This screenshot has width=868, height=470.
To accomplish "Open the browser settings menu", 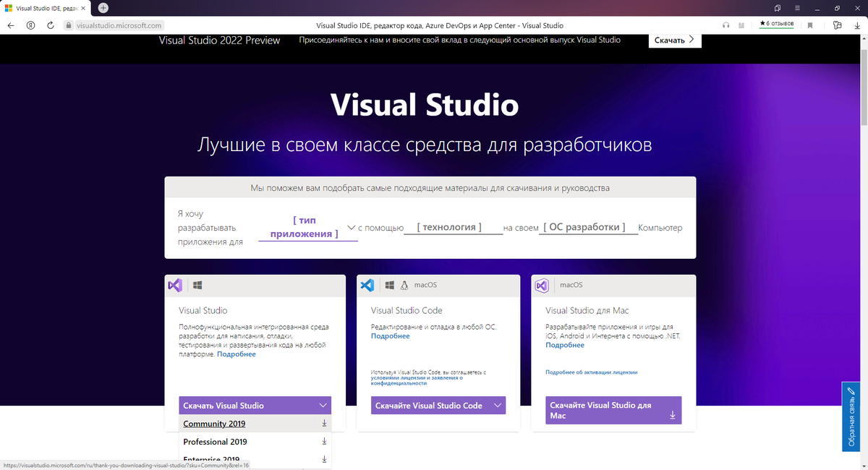I will pyautogui.click(x=796, y=7).
